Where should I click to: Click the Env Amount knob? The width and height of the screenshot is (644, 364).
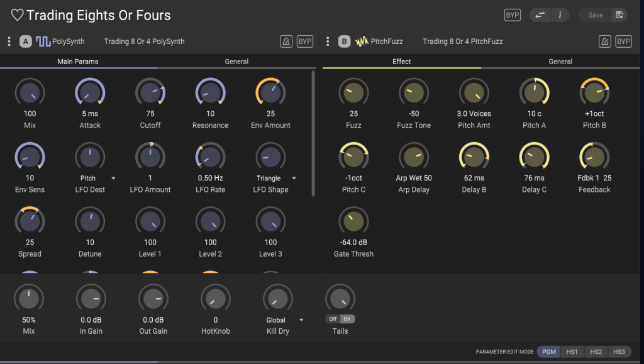pyautogui.click(x=270, y=92)
